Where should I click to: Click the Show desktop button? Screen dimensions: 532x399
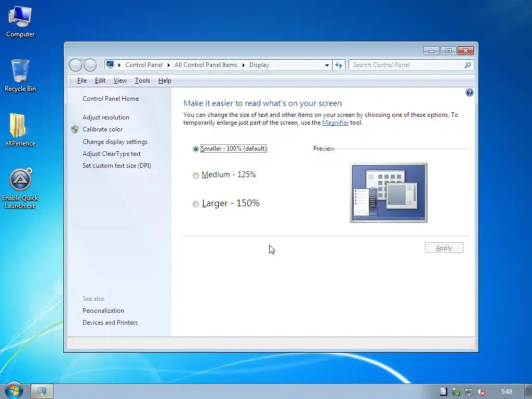pos(528,391)
